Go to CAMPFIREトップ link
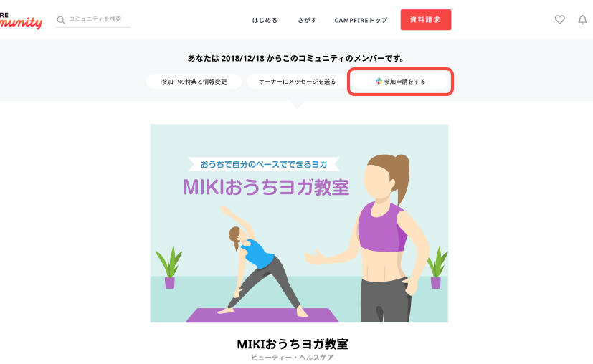Viewport: 593px width, 364px height. click(361, 20)
